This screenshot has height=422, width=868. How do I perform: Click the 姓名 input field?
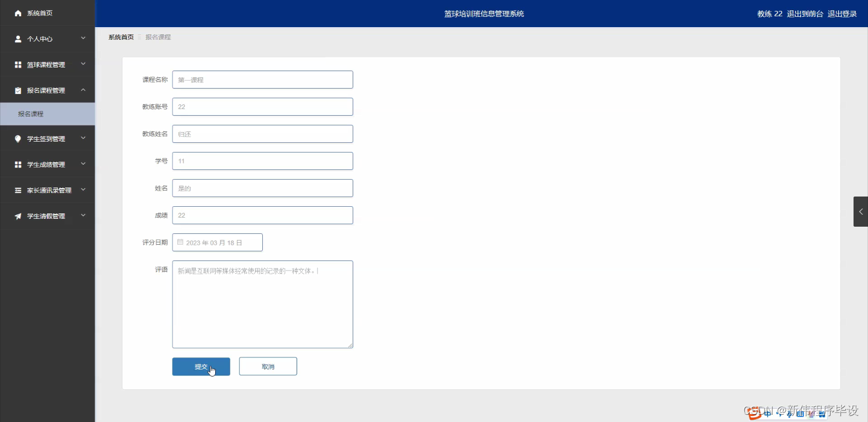pos(263,188)
